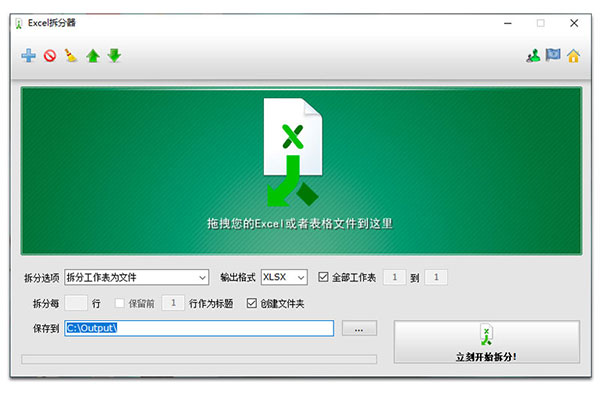This screenshot has width=600, height=400.
Task: Click the 保存到 path field C:\Output\
Action: [199, 328]
